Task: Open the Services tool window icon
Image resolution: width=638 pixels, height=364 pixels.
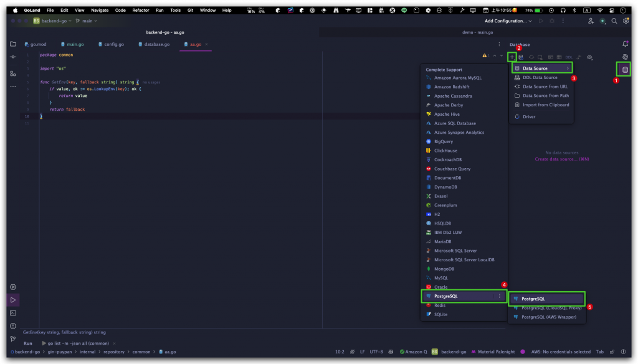Action: tap(13, 287)
